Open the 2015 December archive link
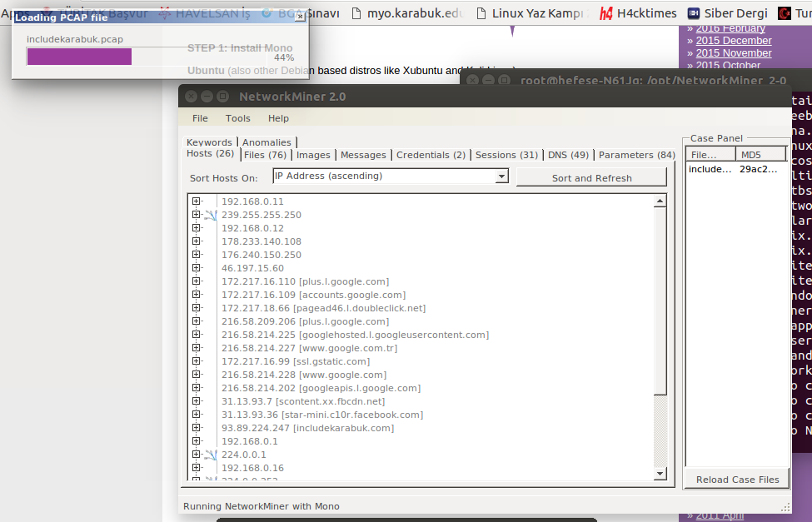 coord(733,41)
